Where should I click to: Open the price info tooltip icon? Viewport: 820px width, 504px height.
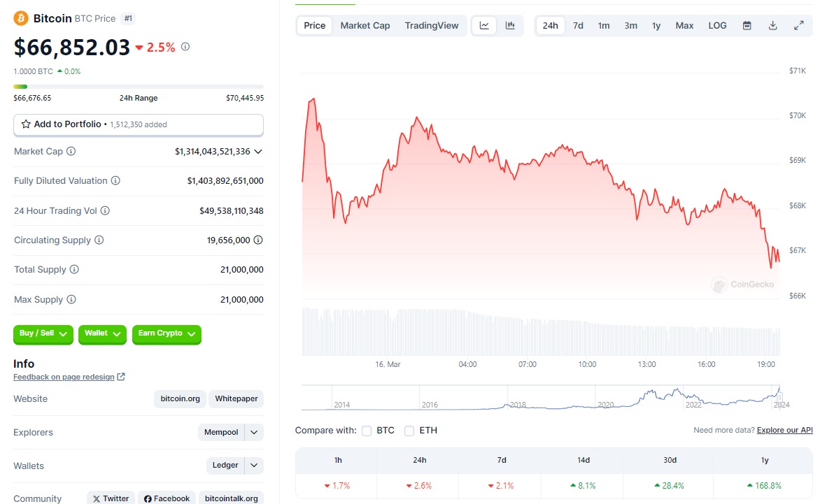point(185,46)
